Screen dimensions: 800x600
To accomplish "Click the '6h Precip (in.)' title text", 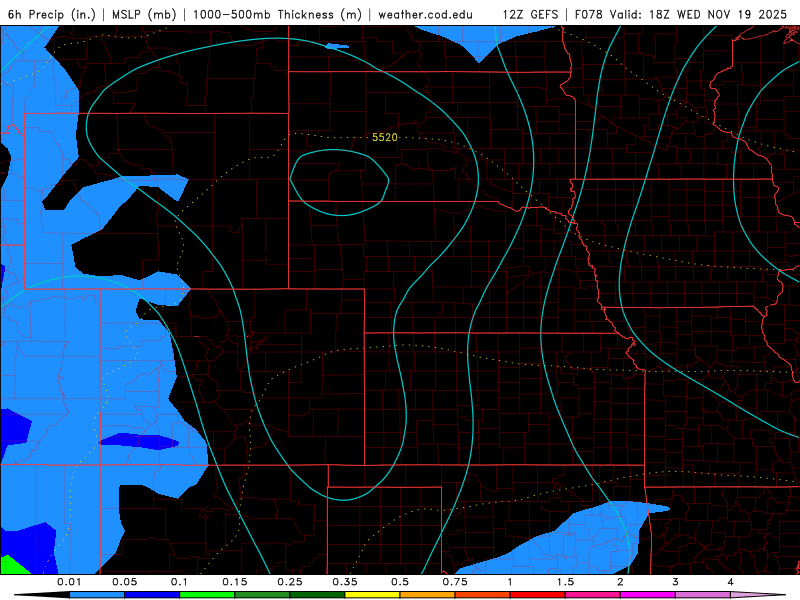I will (x=52, y=14).
